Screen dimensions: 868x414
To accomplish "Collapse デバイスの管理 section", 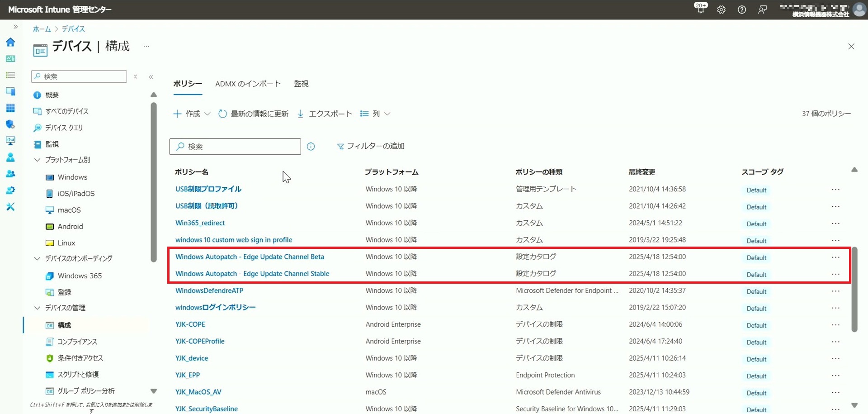I will (60, 308).
